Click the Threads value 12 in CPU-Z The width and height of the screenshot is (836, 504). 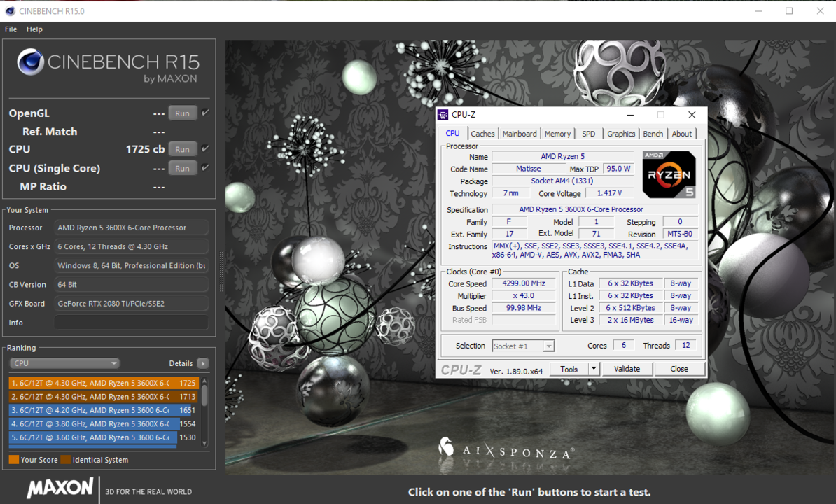[x=685, y=345]
